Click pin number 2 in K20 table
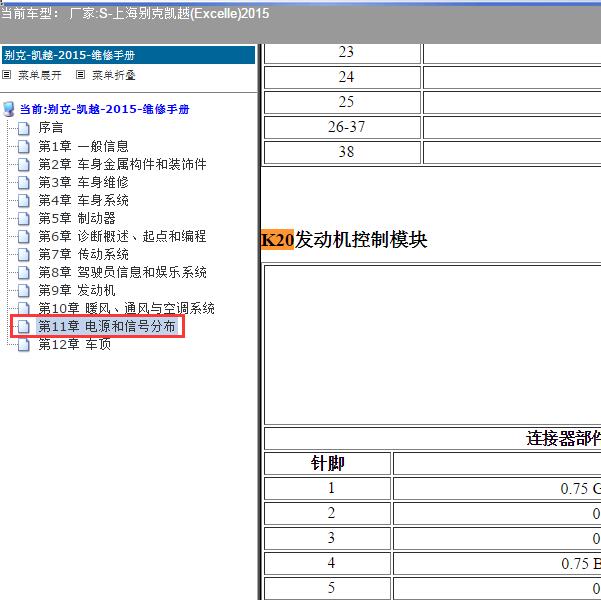 [x=328, y=513]
